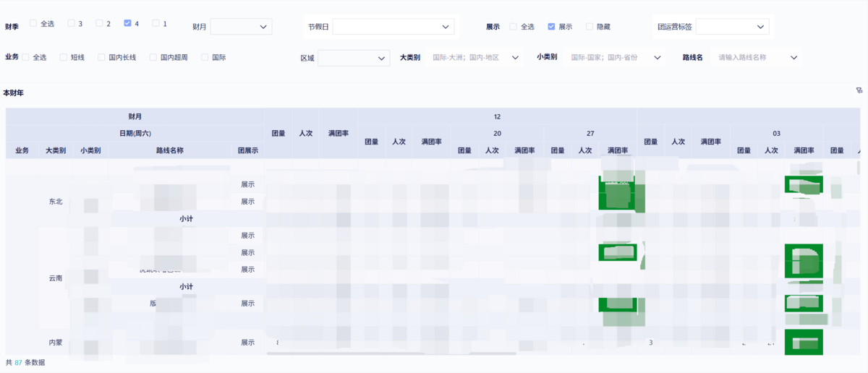Select the 东北 category cell
The width and height of the screenshot is (868, 373).
point(56,202)
